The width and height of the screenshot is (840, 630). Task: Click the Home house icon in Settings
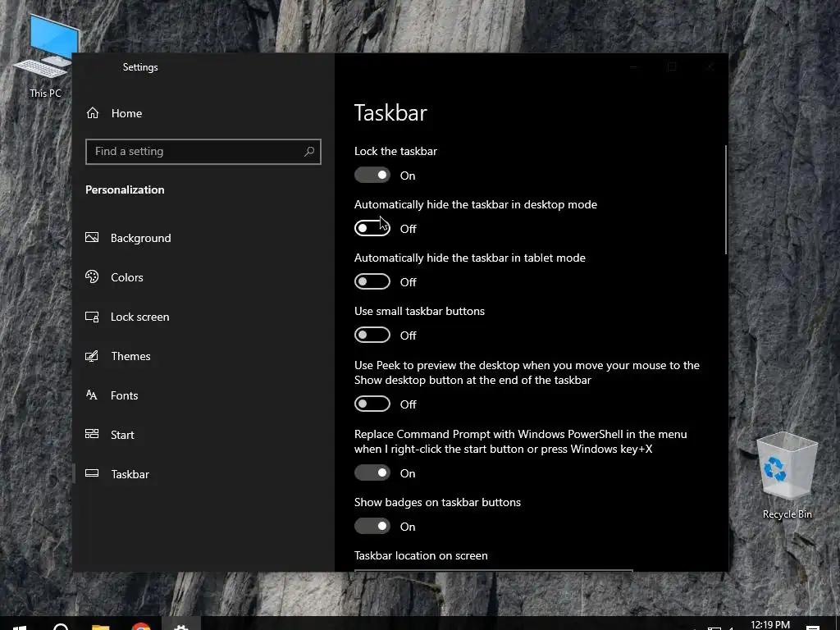coord(93,113)
